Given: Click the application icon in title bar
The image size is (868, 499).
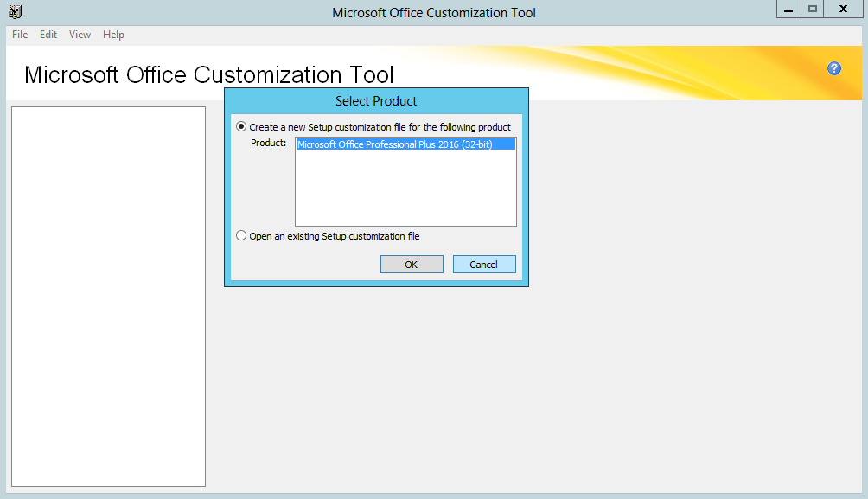Looking at the screenshot, I should click(x=16, y=11).
